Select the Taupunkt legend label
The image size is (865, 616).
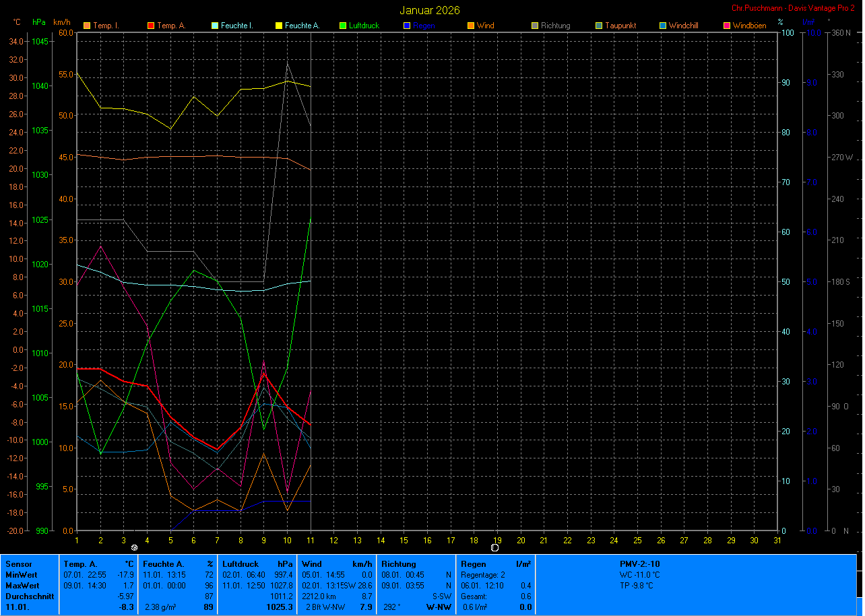pos(620,26)
